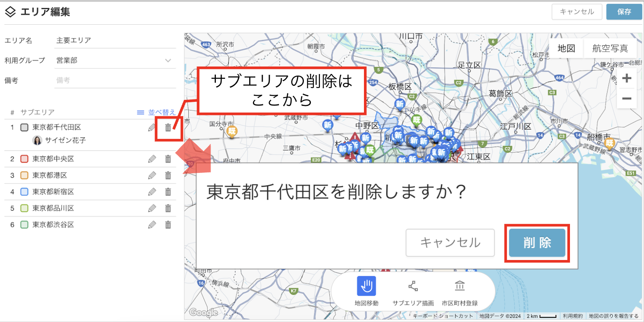Click the blue swatch for 東京都新宿区

pyautogui.click(x=24, y=192)
